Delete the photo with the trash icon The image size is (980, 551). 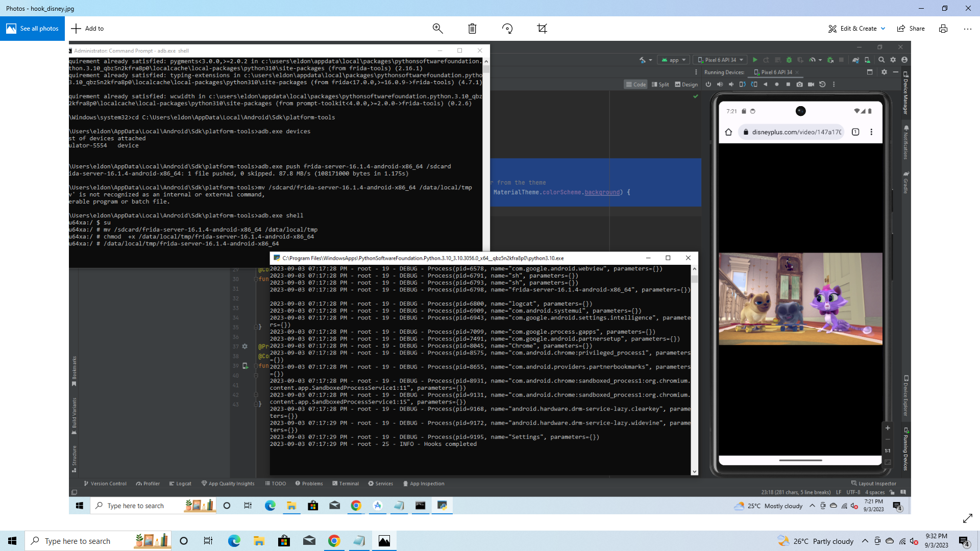point(472,29)
